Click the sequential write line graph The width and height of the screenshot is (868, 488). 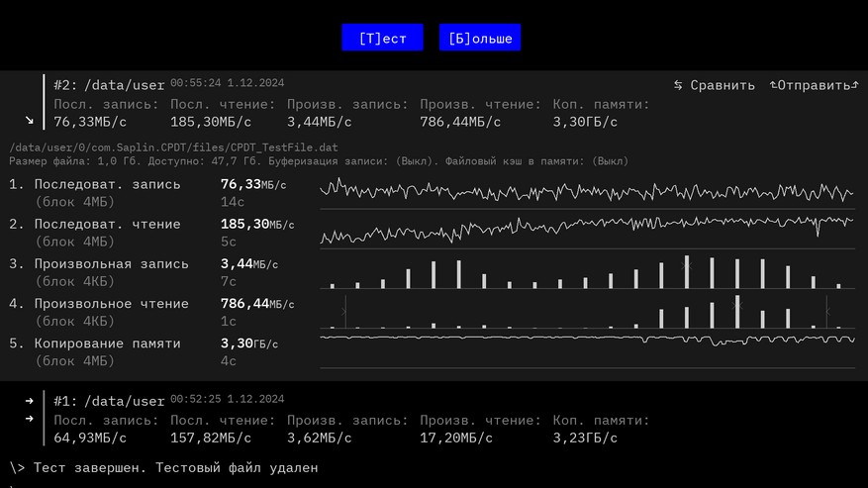[x=586, y=190]
